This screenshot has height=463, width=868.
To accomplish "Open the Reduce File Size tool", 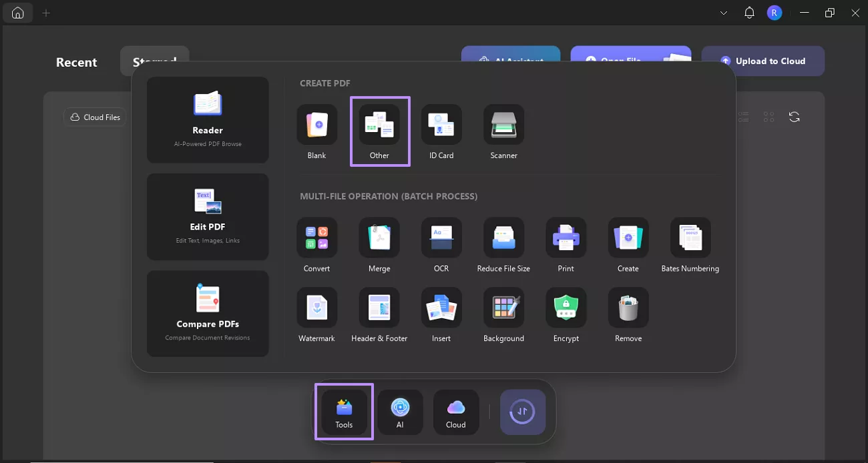I will (x=503, y=246).
